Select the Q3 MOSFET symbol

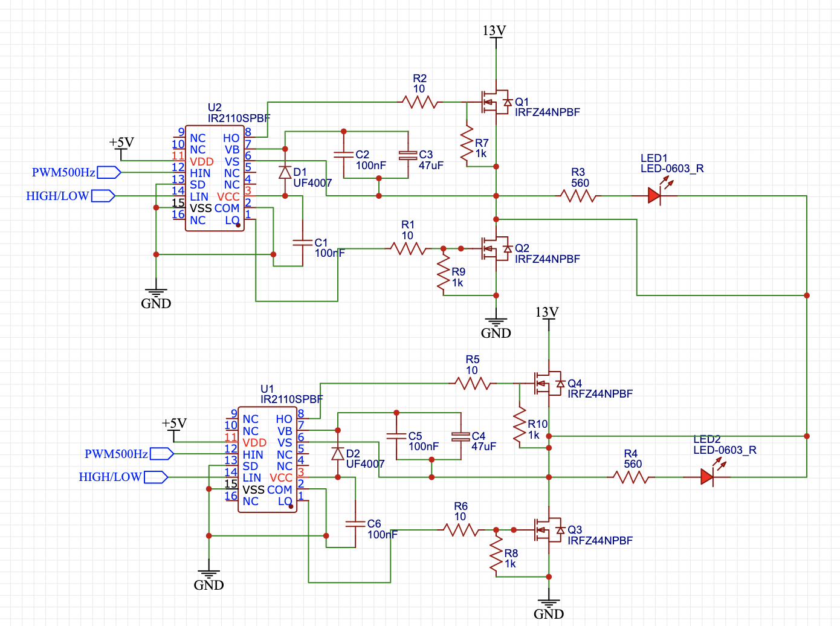tap(549, 530)
